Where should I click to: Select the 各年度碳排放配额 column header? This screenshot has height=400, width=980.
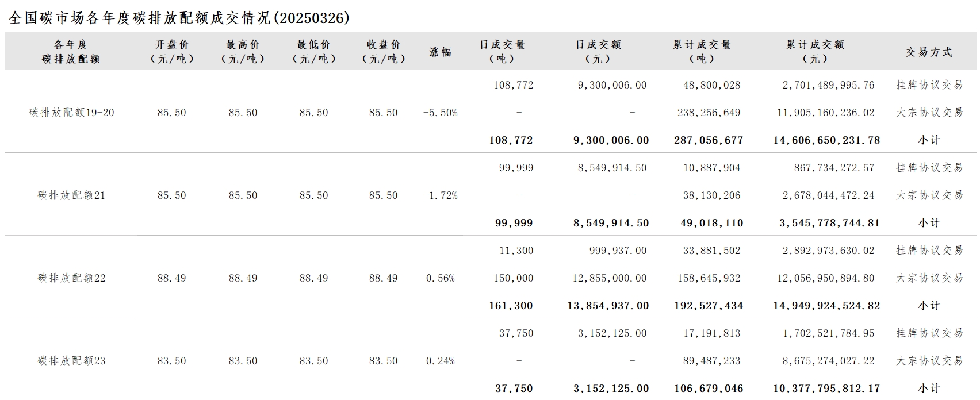71,52
